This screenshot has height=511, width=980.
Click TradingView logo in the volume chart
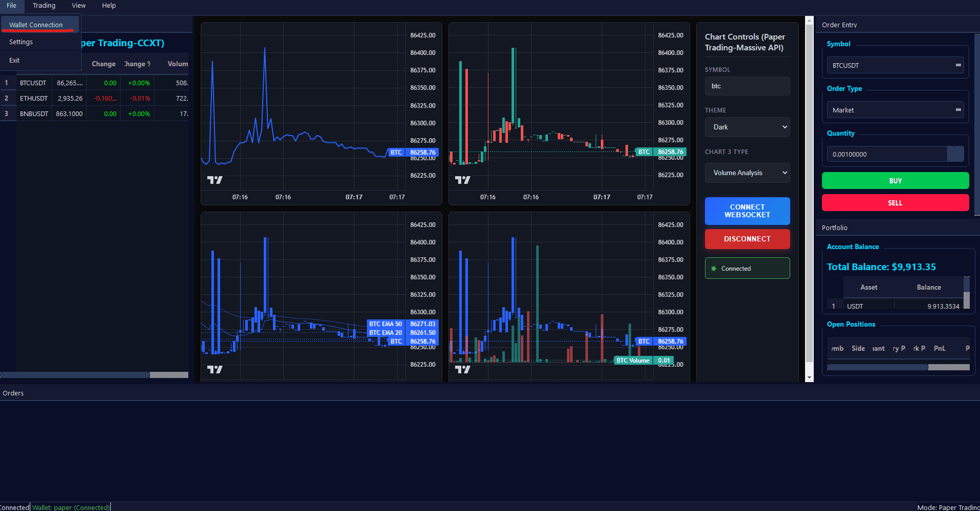(x=462, y=369)
